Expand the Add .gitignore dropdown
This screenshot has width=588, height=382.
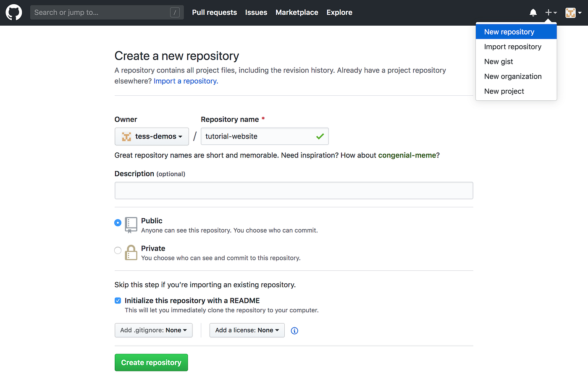point(154,330)
